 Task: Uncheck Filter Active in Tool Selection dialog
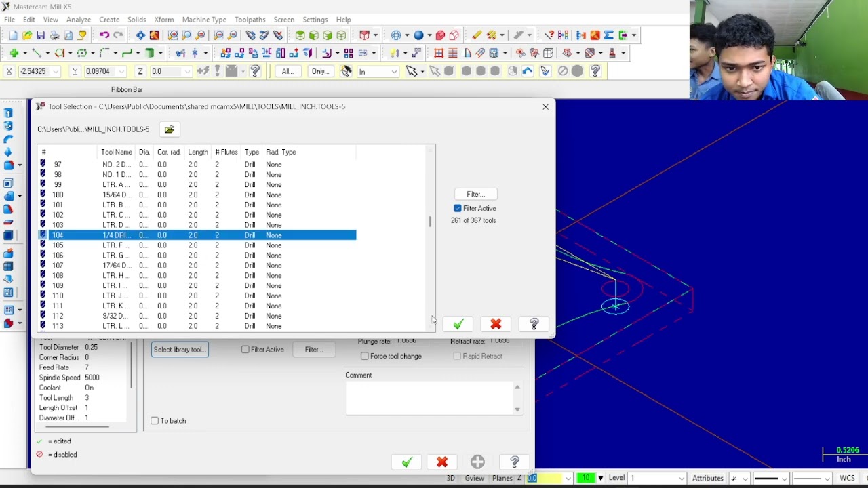pos(458,209)
